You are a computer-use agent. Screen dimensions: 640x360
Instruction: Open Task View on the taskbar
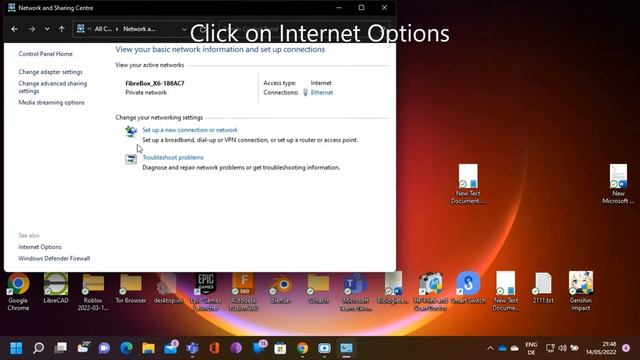[x=61, y=348]
